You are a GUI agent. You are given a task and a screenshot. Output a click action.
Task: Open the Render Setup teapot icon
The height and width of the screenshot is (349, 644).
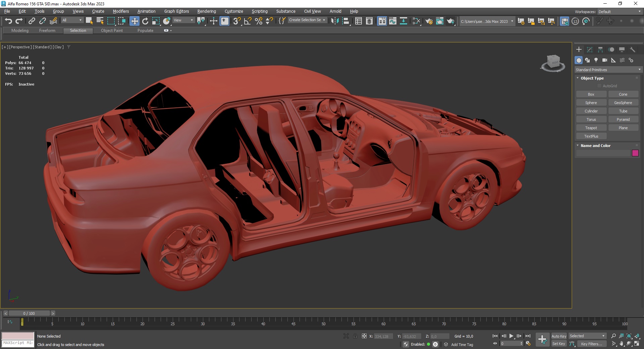429,21
